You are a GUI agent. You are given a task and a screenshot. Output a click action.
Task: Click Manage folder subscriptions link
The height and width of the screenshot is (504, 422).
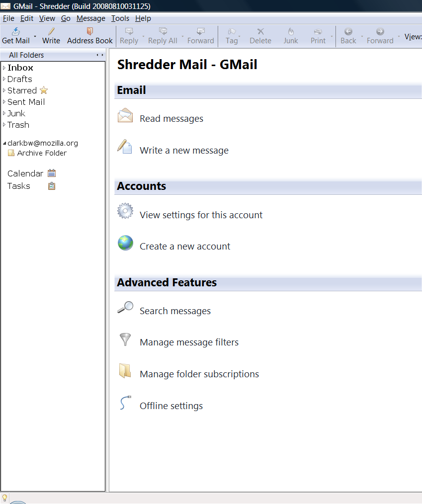pyautogui.click(x=199, y=374)
